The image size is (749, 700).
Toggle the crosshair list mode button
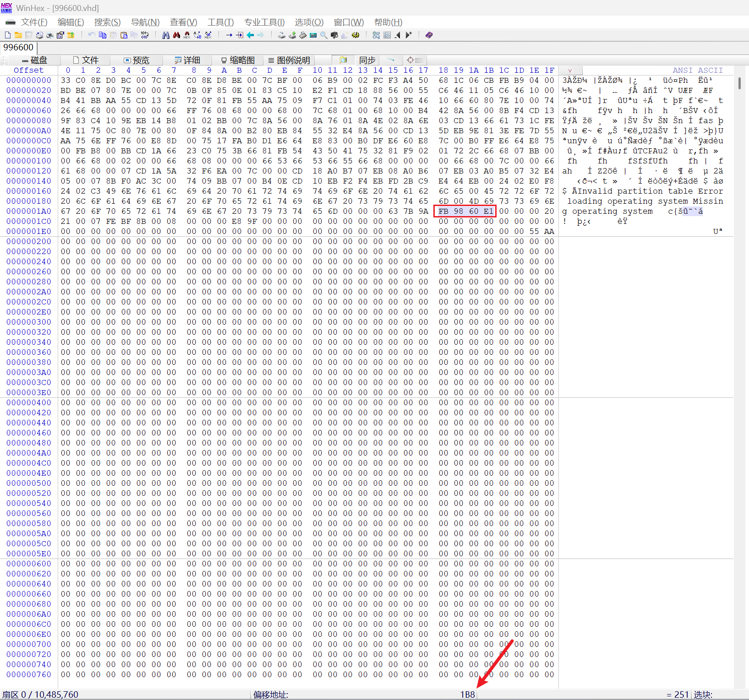coord(414,60)
